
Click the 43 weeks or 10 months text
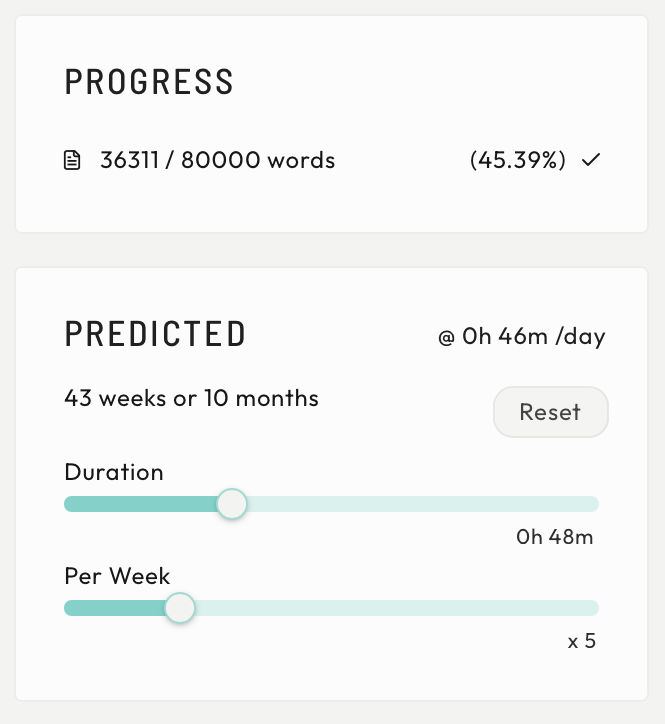[x=191, y=398]
